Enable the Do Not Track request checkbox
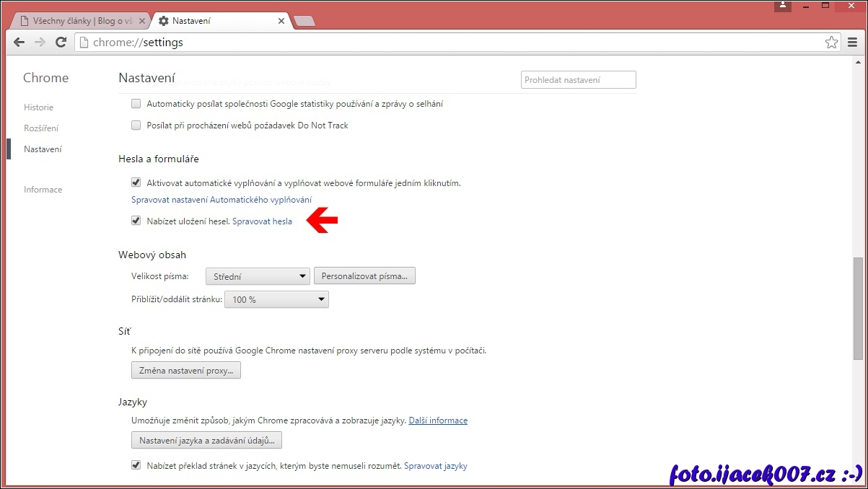 pos(136,125)
